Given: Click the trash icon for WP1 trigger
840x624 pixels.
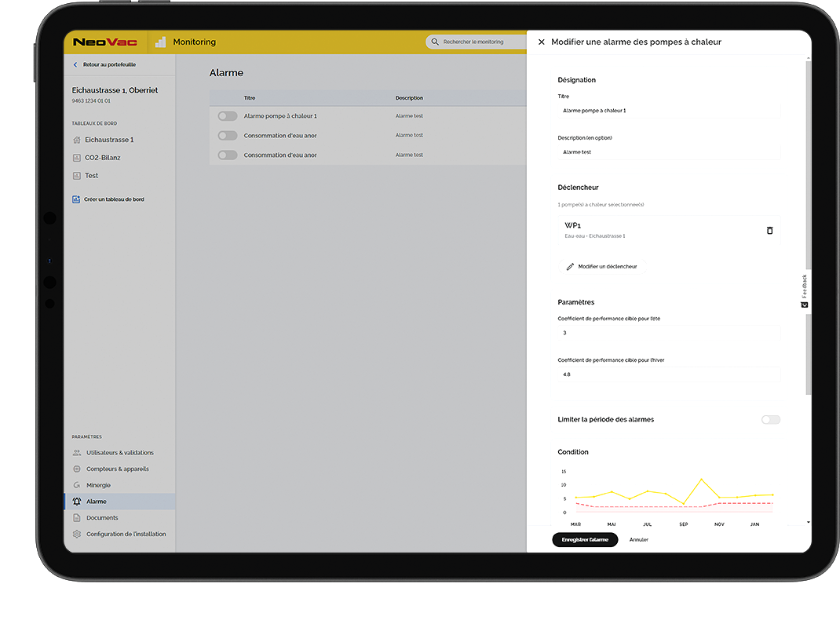Looking at the screenshot, I should point(769,230).
